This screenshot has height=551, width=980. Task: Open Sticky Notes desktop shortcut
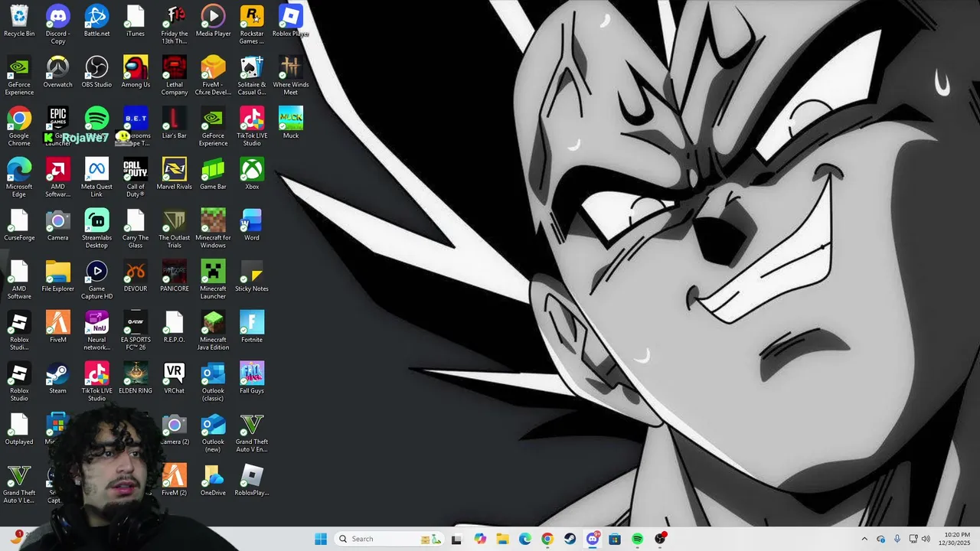point(252,275)
